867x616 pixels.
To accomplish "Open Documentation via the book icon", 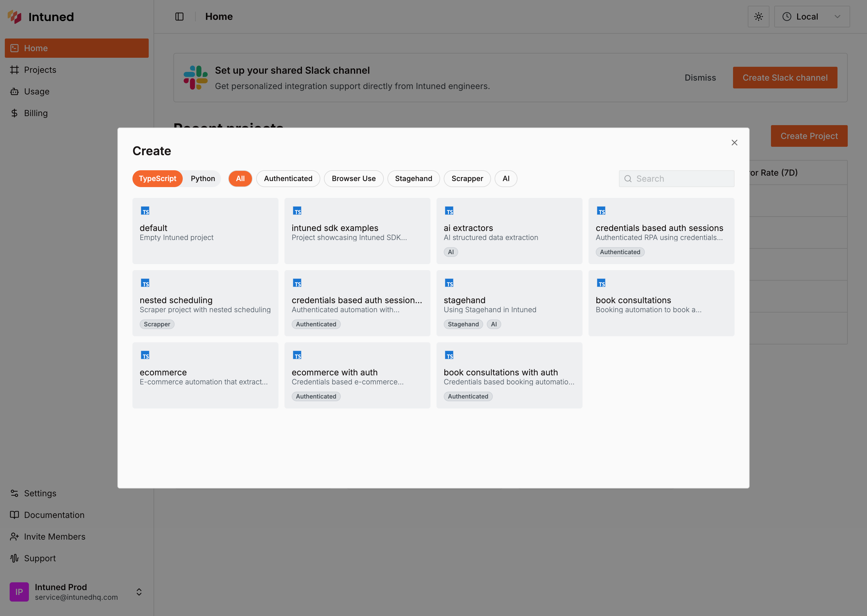I will 14,515.
